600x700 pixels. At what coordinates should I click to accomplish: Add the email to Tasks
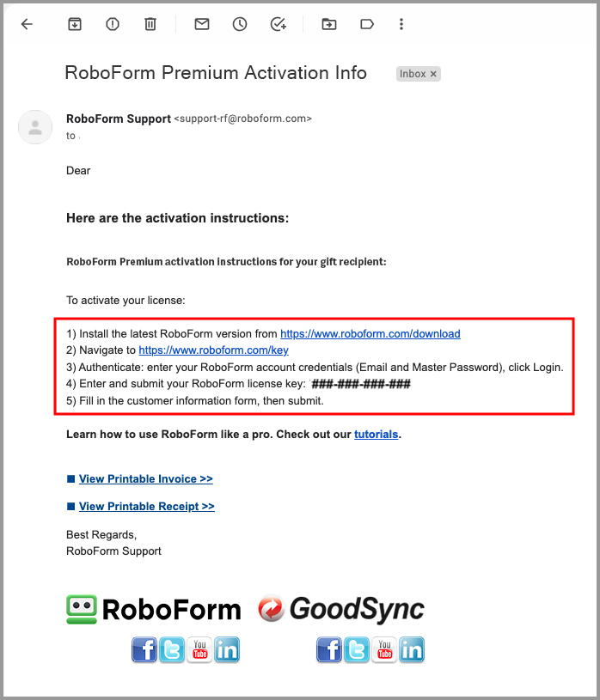tap(277, 24)
